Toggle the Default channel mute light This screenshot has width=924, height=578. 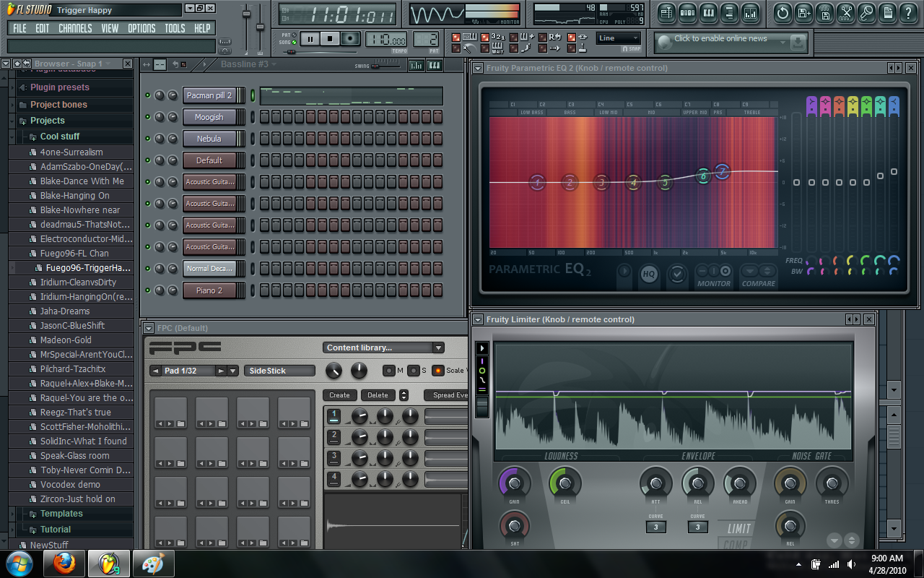click(x=147, y=160)
